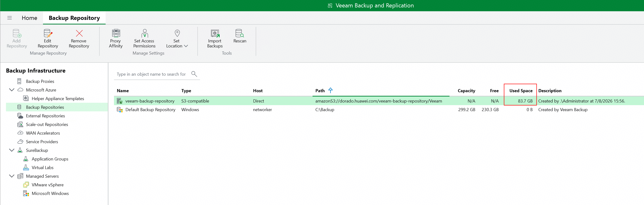Select Scale-out Repositories tree item
This screenshot has width=644, height=205.
47,124
